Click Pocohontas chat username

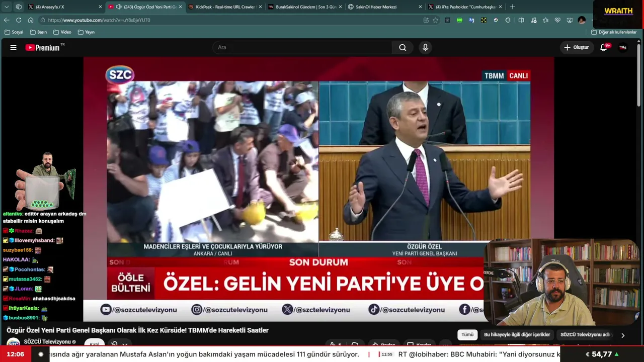point(30,269)
